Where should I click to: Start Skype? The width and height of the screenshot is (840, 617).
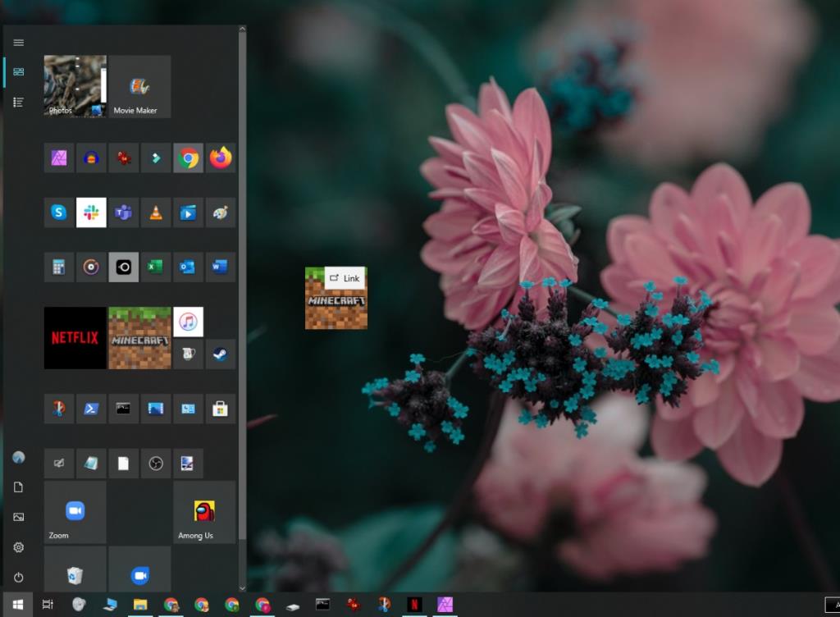tap(58, 212)
